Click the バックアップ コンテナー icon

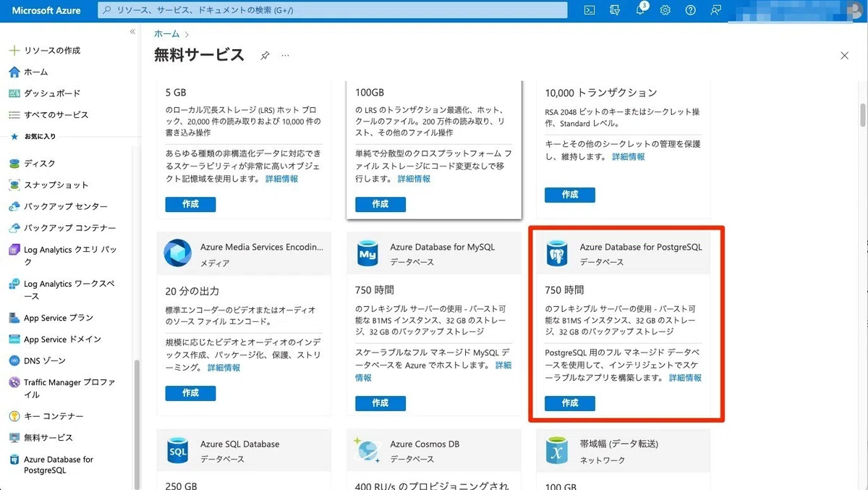click(x=14, y=228)
